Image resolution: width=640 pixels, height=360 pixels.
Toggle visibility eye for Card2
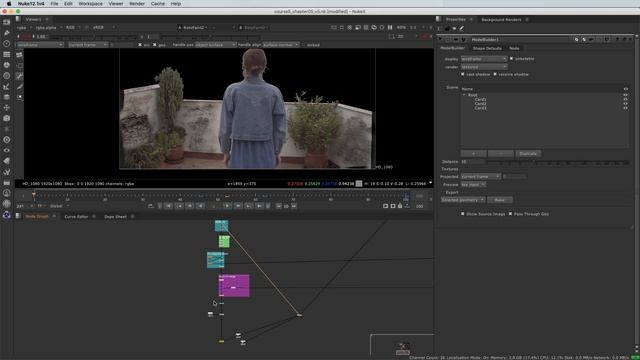pyautogui.click(x=625, y=104)
